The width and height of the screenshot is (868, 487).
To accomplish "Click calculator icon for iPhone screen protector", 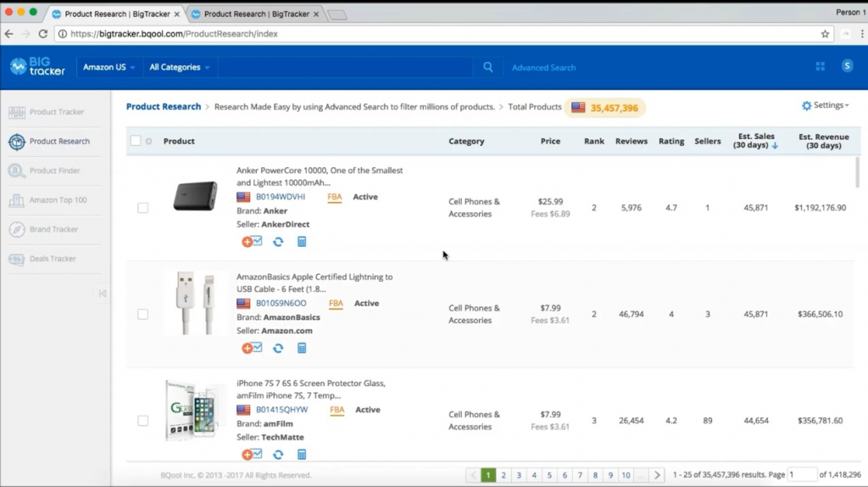I will 302,455.
